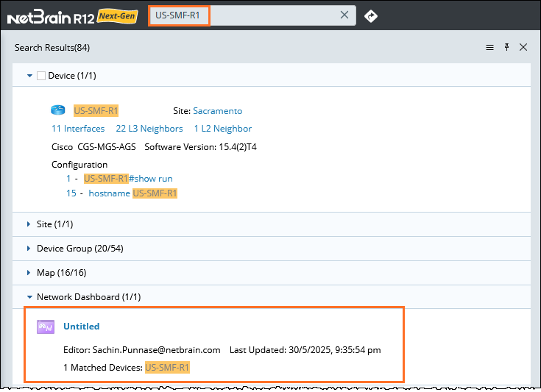Expand the Device Group (20/54) section
The height and width of the screenshot is (392, 541).
[29, 249]
